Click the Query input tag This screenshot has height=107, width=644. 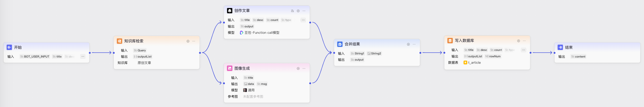[x=140, y=50]
